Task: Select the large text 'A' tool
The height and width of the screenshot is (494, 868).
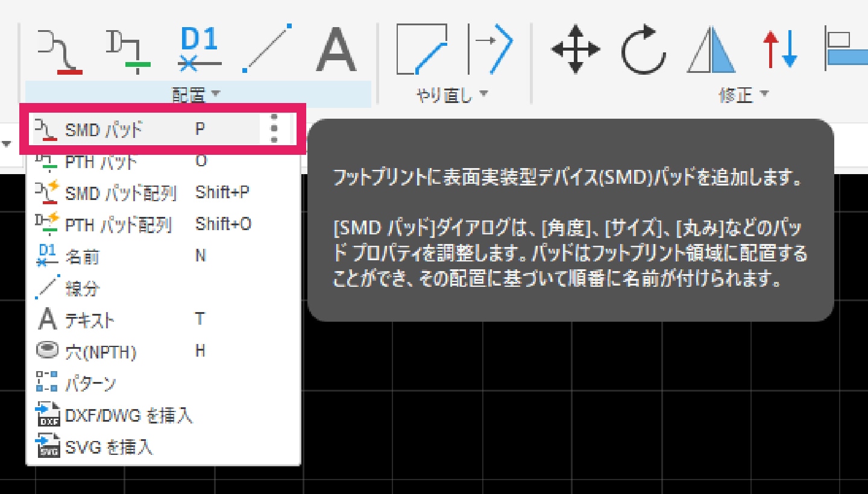Action: (336, 49)
